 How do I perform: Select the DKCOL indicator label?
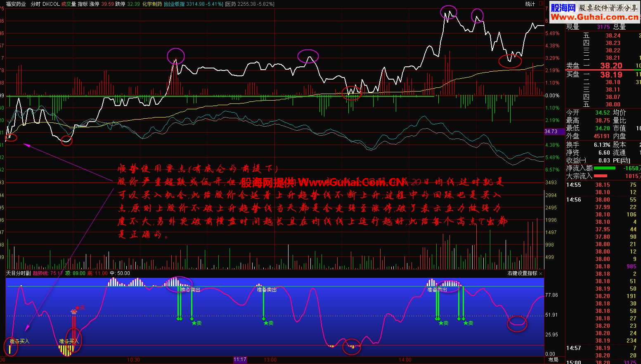51,4
